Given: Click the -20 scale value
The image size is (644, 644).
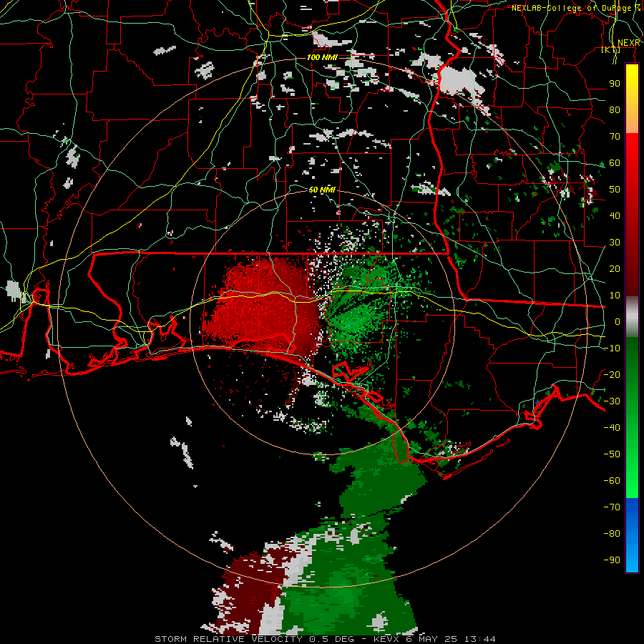Looking at the screenshot, I should [x=612, y=374].
